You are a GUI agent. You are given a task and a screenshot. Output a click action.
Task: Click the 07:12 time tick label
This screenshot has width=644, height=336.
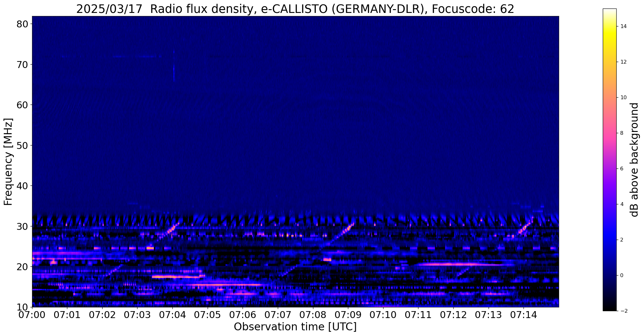[x=453, y=315]
